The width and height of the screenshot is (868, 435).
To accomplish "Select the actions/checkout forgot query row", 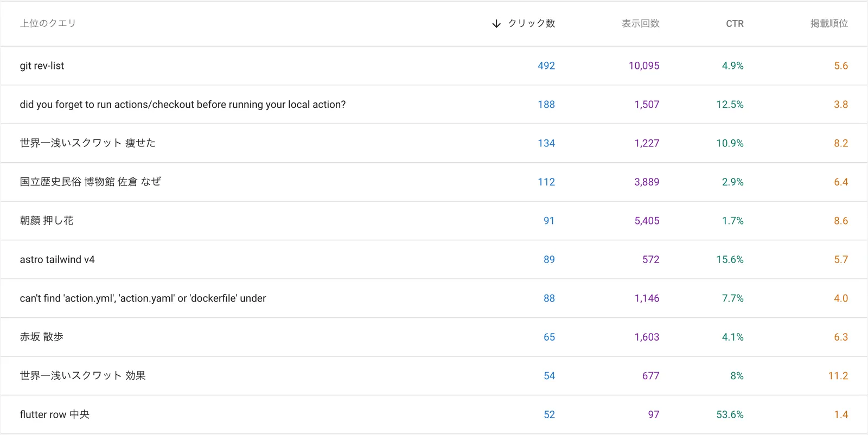I will pyautogui.click(x=182, y=105).
